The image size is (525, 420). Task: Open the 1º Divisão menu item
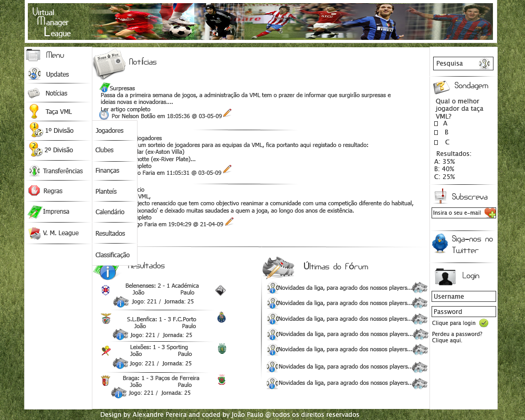pos(59,130)
